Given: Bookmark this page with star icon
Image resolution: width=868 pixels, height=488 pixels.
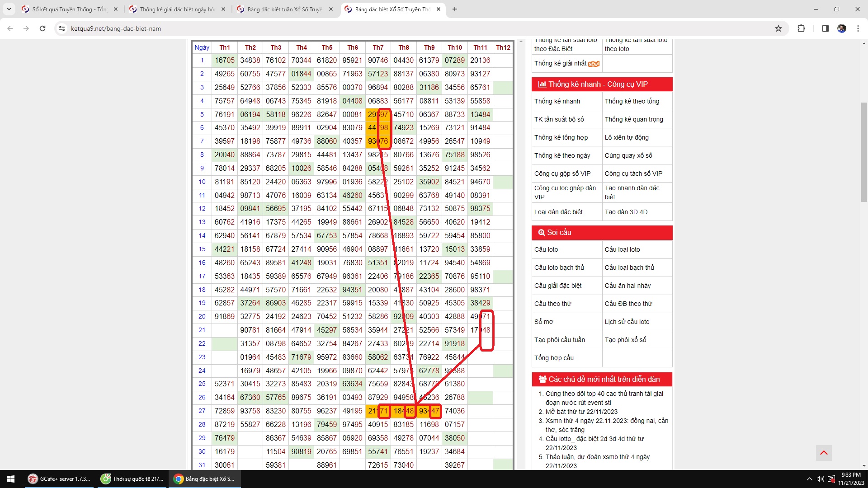Looking at the screenshot, I should pyautogui.click(x=778, y=28).
